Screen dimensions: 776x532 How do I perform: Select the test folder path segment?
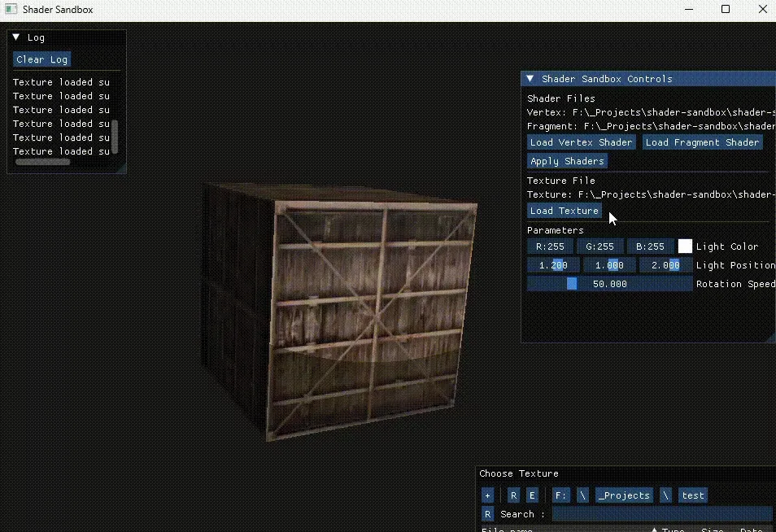(693, 495)
